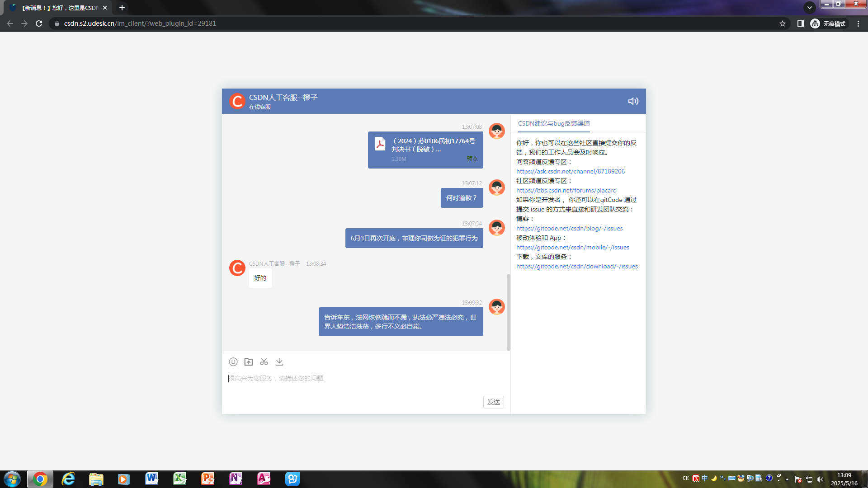The height and width of the screenshot is (488, 868).
Task: Launch Internet Explorer from the taskbar
Action: tap(68, 479)
